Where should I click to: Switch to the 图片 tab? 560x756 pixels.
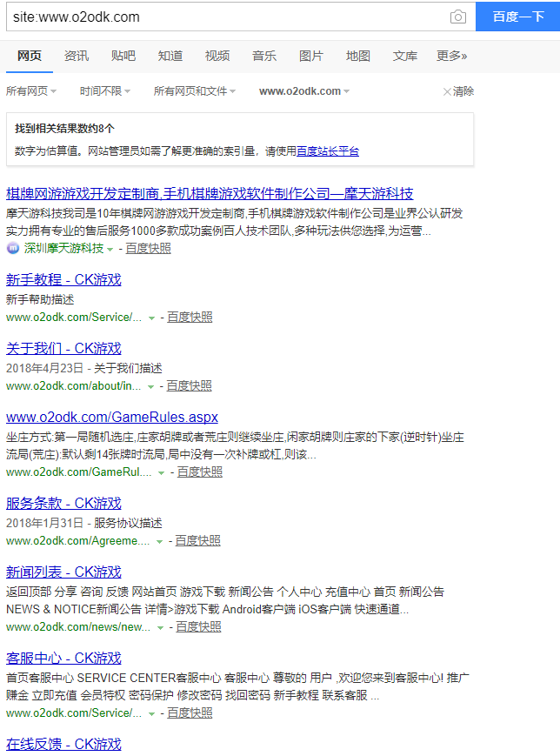point(310,56)
